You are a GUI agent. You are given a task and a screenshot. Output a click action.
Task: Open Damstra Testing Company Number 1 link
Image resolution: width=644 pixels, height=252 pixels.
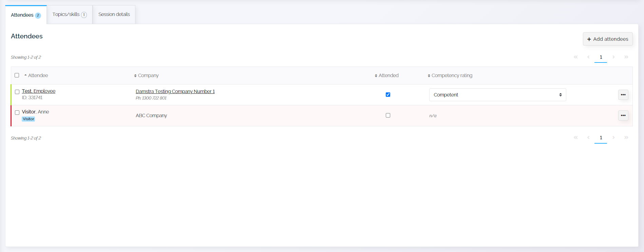point(175,91)
